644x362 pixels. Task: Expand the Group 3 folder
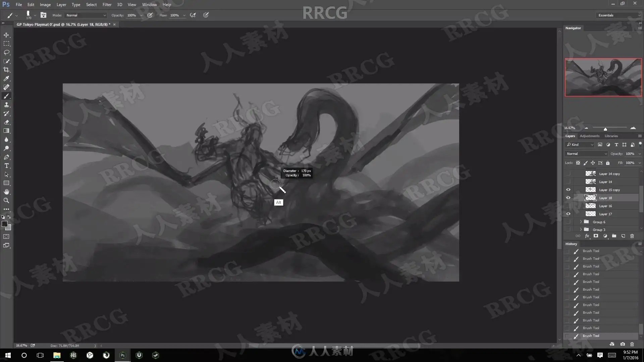(581, 230)
